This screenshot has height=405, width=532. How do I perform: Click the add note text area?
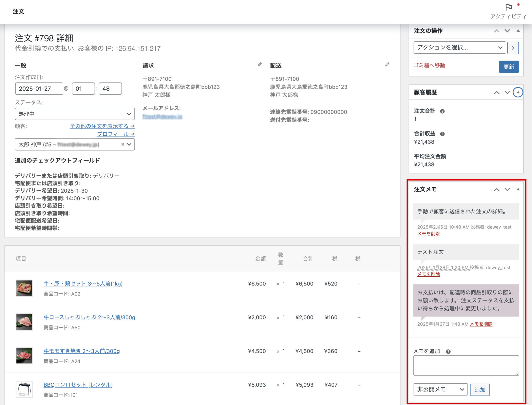coord(466,365)
